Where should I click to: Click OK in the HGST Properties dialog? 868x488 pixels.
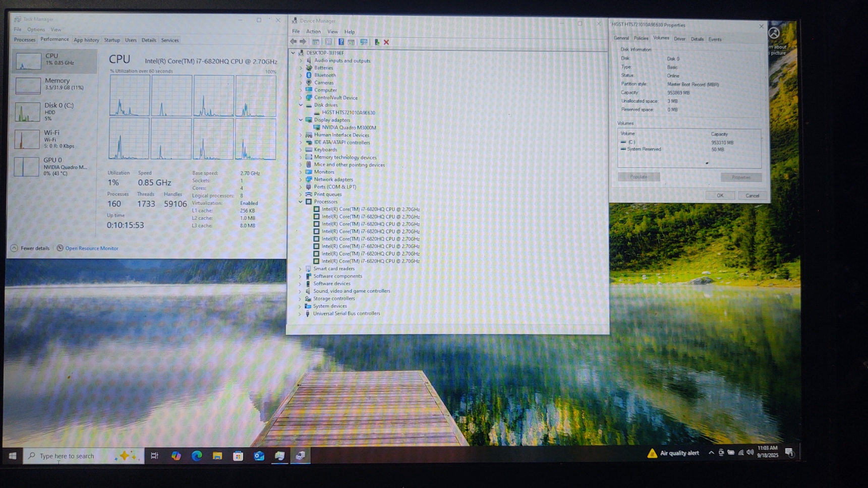click(720, 196)
